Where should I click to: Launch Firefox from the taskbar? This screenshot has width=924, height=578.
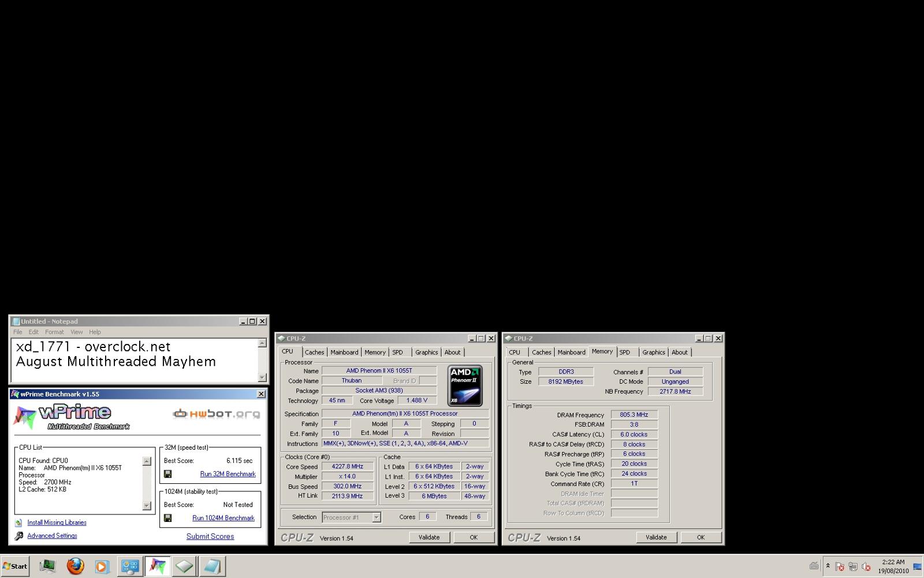pos(75,566)
